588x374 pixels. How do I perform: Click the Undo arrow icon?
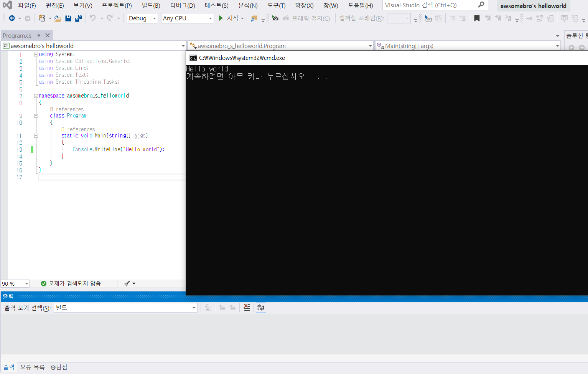tap(93, 18)
